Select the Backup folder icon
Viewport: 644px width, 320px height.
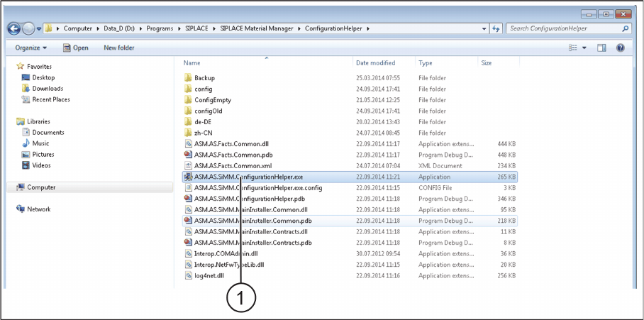pyautogui.click(x=188, y=77)
